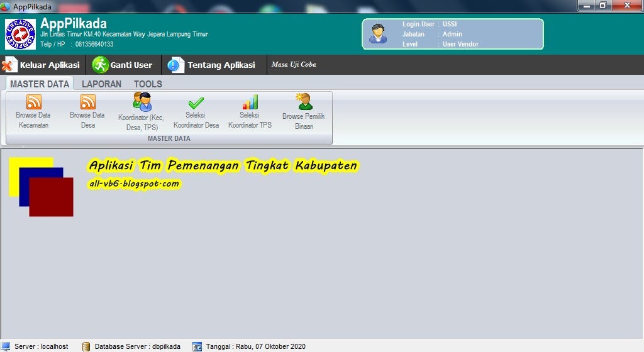The width and height of the screenshot is (644, 352).
Task: Switch to LAPORAN tab
Action: click(101, 84)
